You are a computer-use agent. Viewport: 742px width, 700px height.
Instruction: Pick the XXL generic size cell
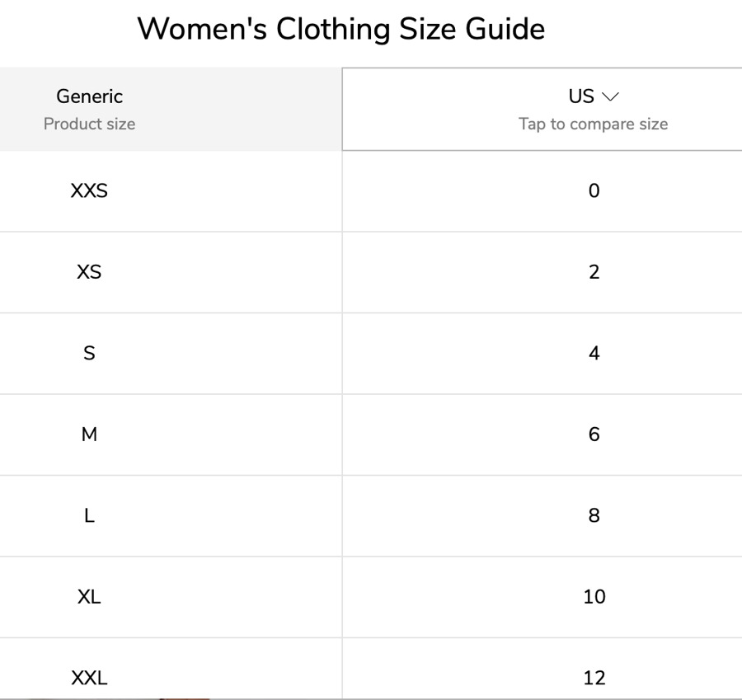pos(89,678)
